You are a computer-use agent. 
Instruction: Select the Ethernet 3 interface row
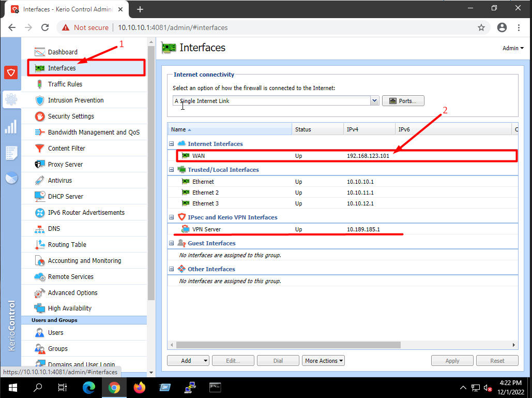pos(343,203)
